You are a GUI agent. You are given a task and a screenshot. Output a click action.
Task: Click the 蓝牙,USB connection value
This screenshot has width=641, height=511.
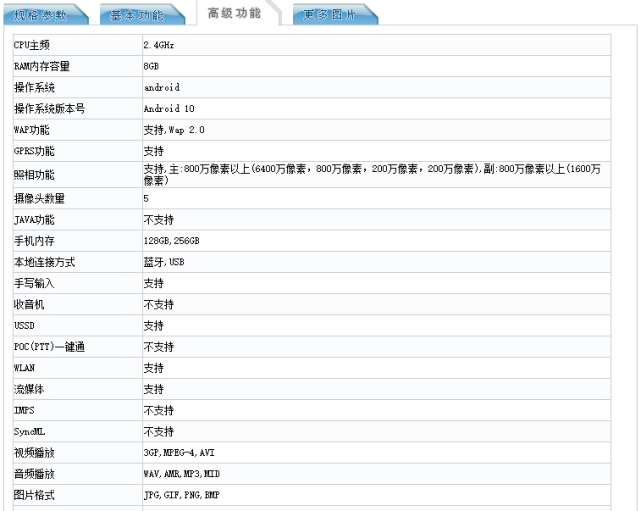click(x=164, y=262)
